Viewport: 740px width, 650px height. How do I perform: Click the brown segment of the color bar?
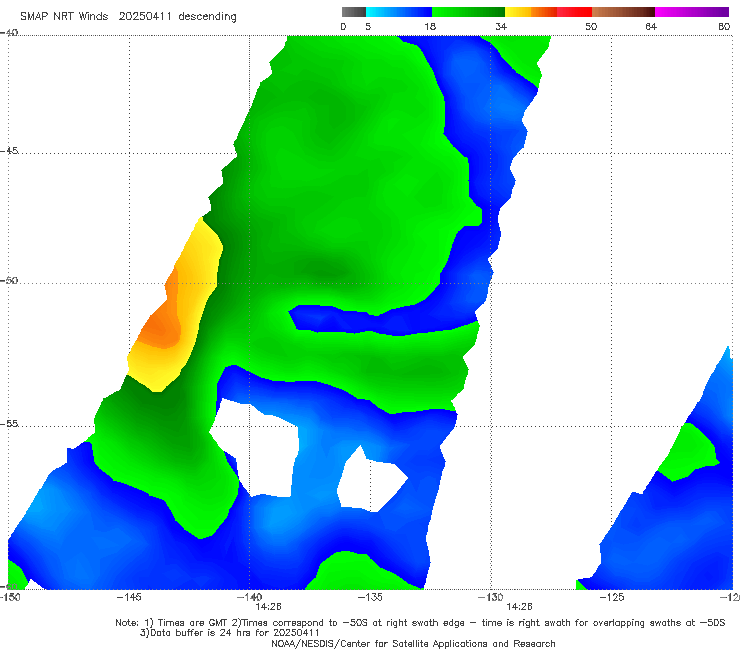[623, 12]
